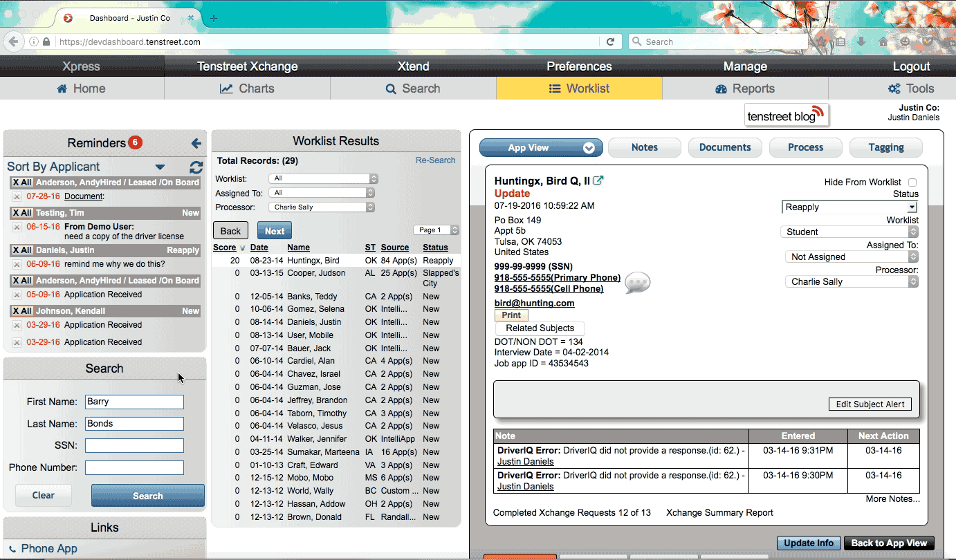This screenshot has height=560, width=956.
Task: Click the Tools gears icon
Action: click(x=894, y=88)
